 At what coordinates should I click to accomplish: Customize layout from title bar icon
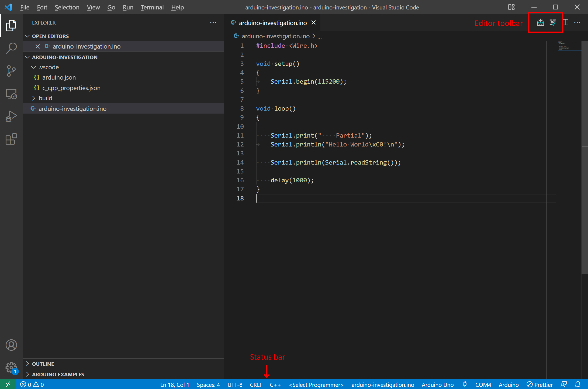[x=511, y=7]
